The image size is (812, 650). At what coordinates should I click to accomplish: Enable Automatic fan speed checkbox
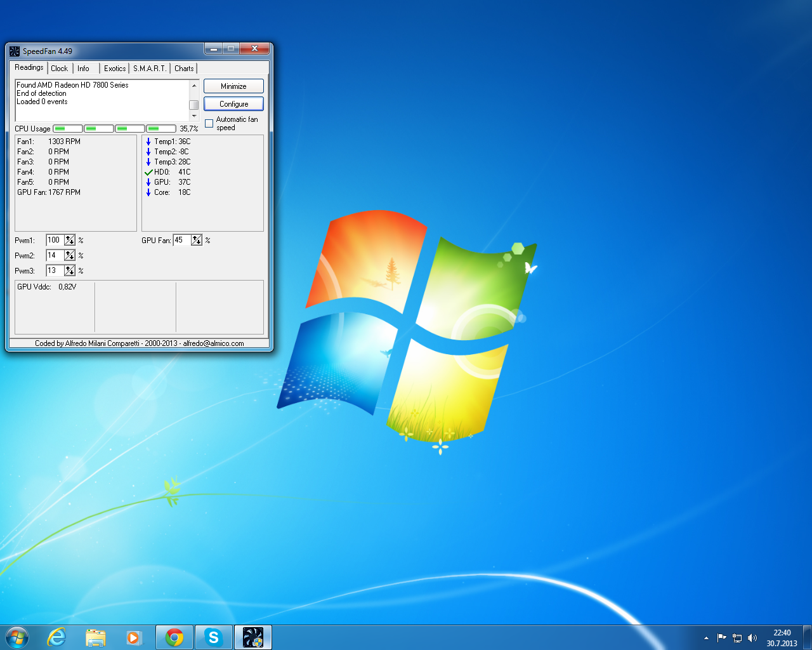[209, 124]
